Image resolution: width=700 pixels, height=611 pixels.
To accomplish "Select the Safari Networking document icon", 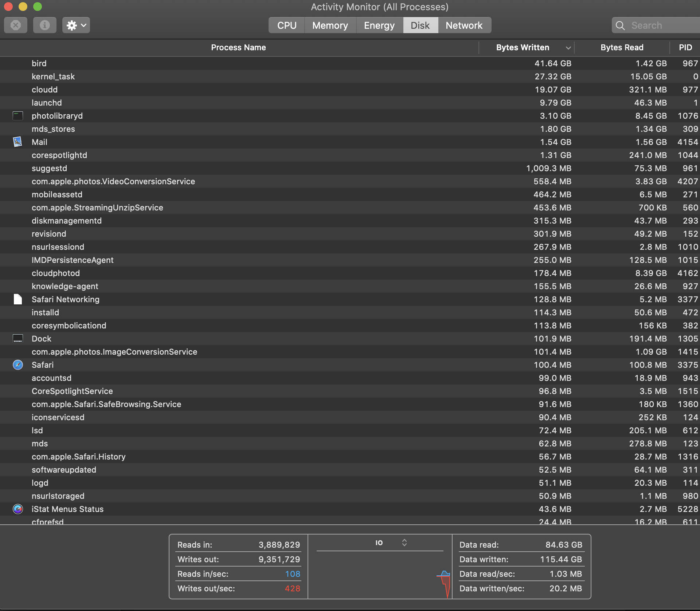I will coord(18,299).
